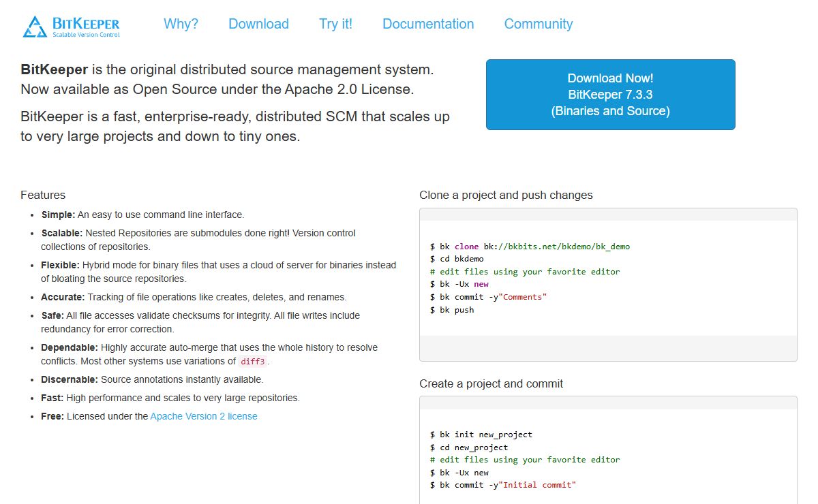
Task: Click the Features heading
Action: point(43,195)
